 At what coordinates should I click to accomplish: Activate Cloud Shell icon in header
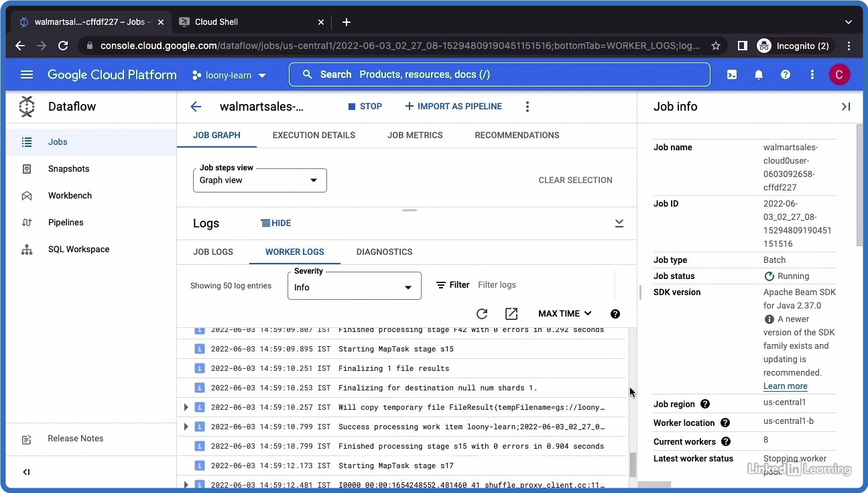tap(732, 74)
